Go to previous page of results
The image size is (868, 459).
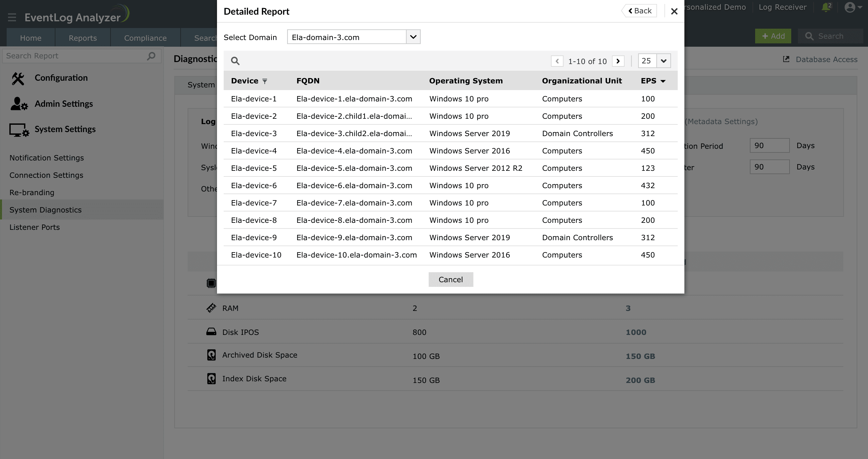(557, 61)
